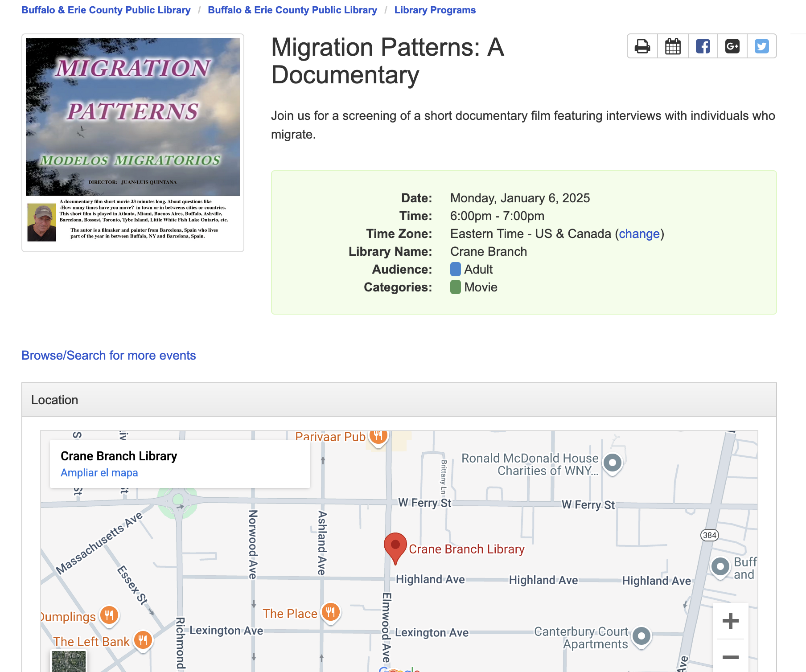Click Ronald McDonald House Charities map marker
806x672 pixels.
pyautogui.click(x=612, y=463)
